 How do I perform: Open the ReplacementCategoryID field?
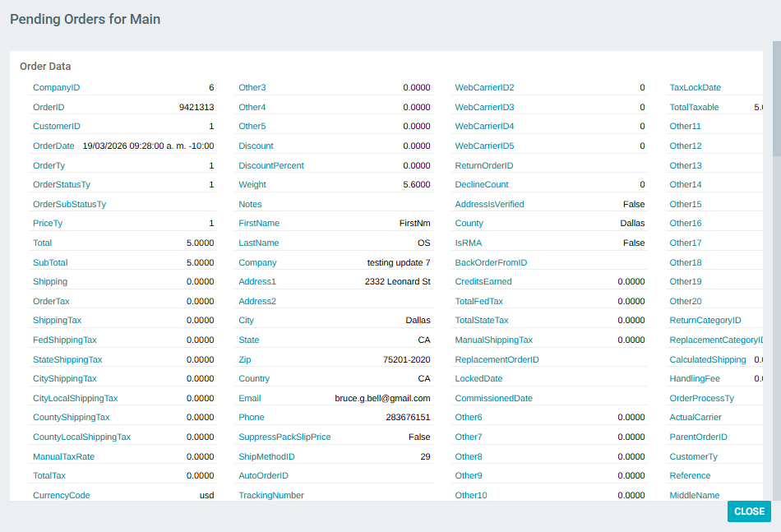(x=720, y=340)
